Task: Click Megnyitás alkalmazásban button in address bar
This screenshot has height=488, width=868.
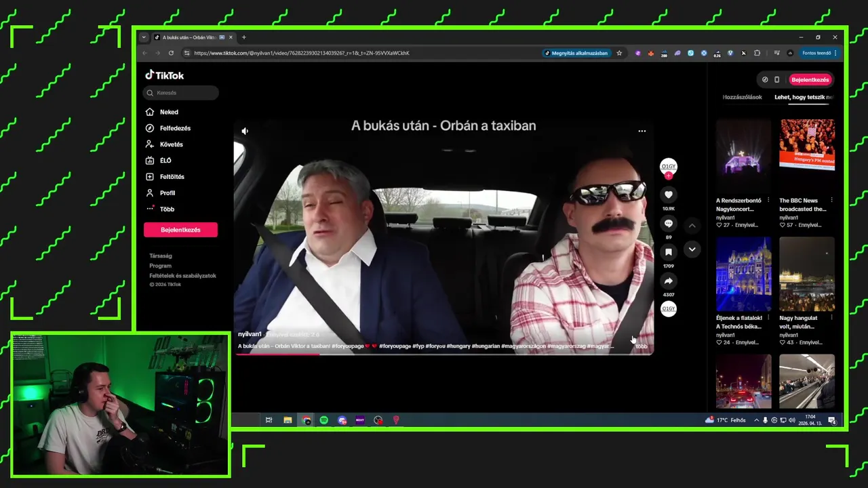Action: click(576, 53)
